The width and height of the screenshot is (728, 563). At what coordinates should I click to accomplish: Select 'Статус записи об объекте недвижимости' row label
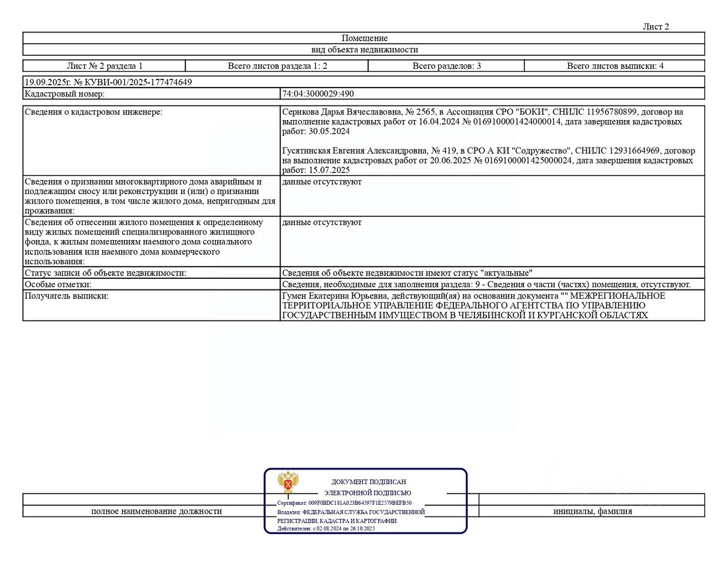point(105,273)
